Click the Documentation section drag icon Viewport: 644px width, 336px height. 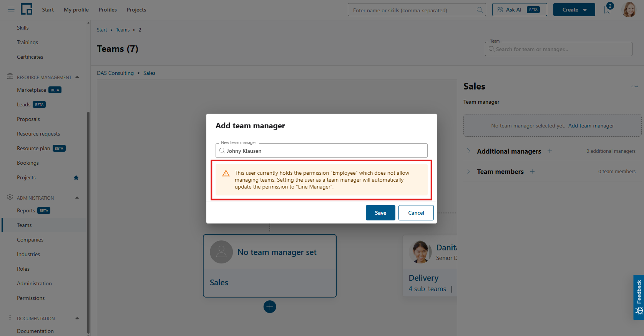(x=10, y=318)
